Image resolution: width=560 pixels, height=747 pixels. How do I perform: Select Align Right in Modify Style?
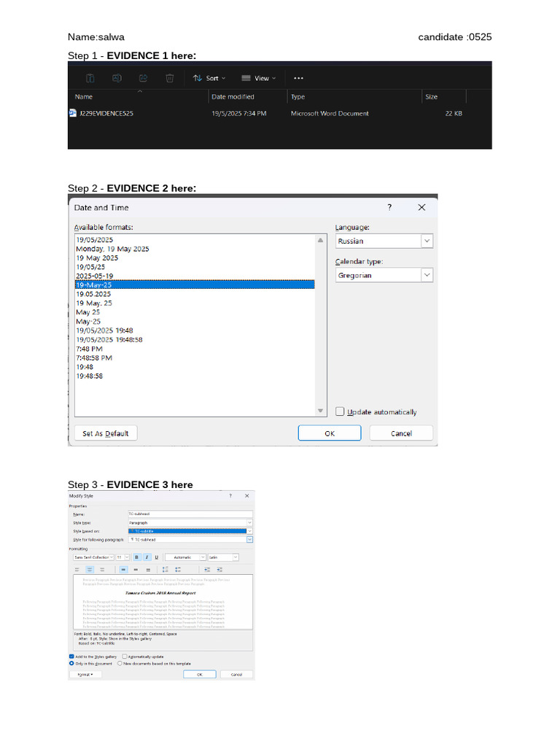coord(102,569)
